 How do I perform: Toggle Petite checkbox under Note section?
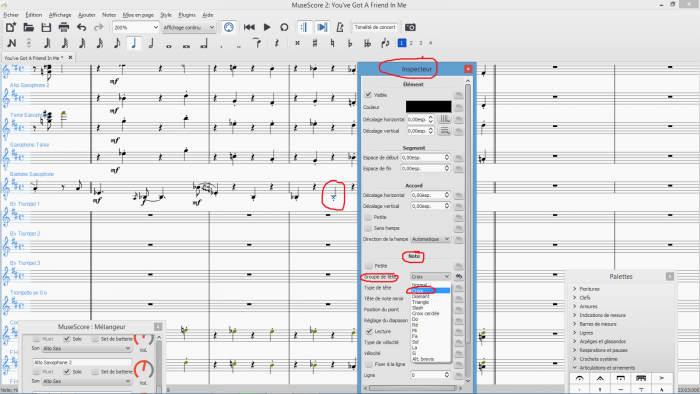pyautogui.click(x=369, y=265)
